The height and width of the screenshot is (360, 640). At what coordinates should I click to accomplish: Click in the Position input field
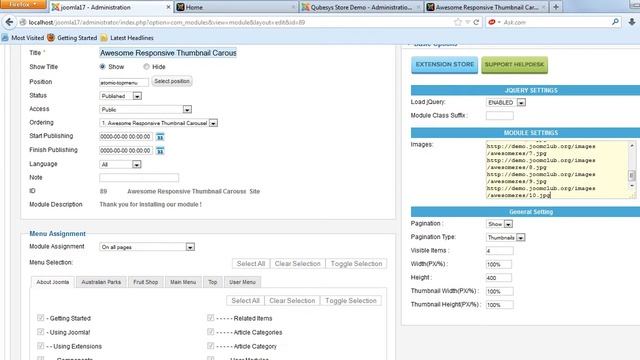[124, 82]
